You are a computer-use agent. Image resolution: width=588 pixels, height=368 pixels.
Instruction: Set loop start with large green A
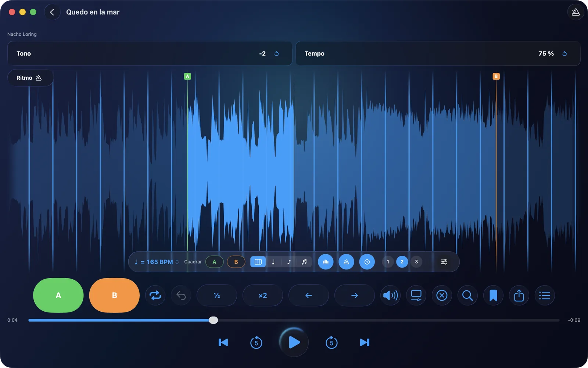click(x=58, y=296)
